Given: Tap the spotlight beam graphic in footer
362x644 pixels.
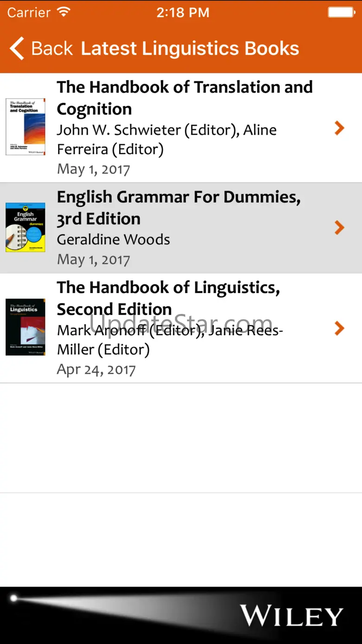Looking at the screenshot, I should 116,608.
